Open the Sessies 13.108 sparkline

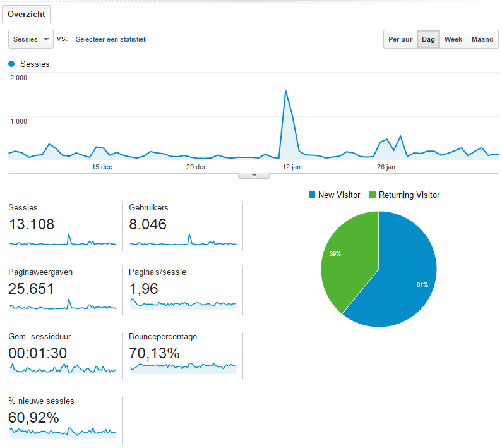[63, 241]
